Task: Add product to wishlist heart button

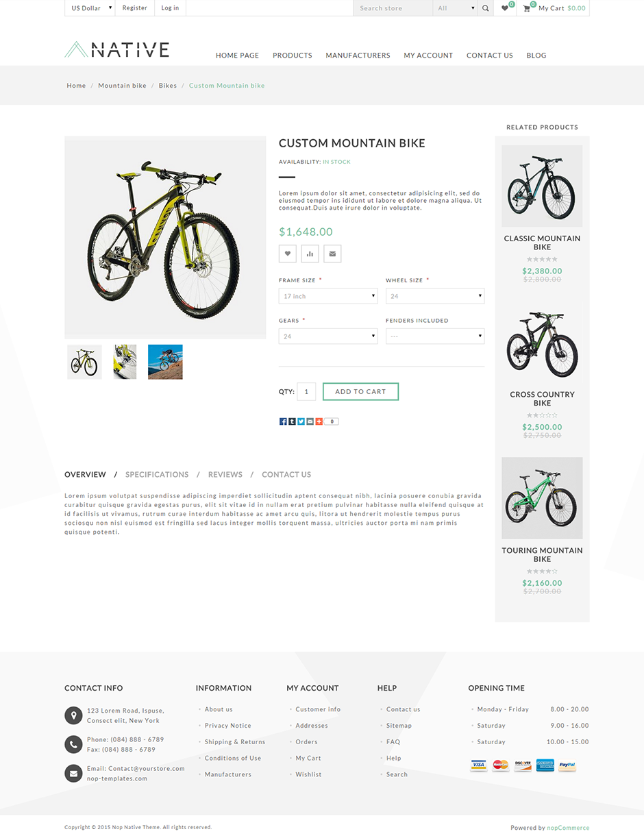Action: [x=288, y=254]
